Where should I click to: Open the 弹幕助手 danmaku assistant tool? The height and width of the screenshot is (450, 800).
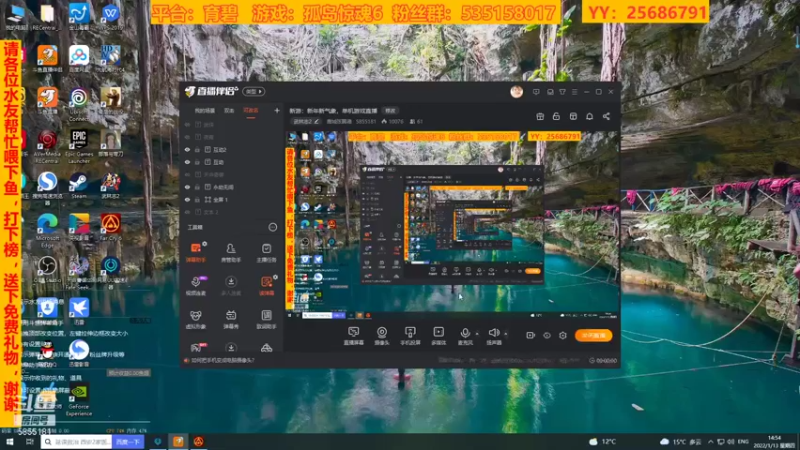click(x=195, y=253)
